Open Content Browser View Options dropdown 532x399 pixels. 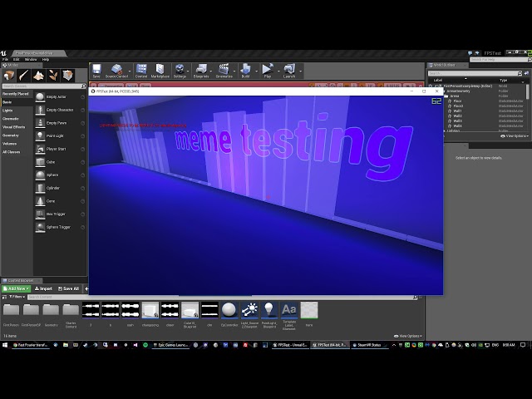click(408, 336)
